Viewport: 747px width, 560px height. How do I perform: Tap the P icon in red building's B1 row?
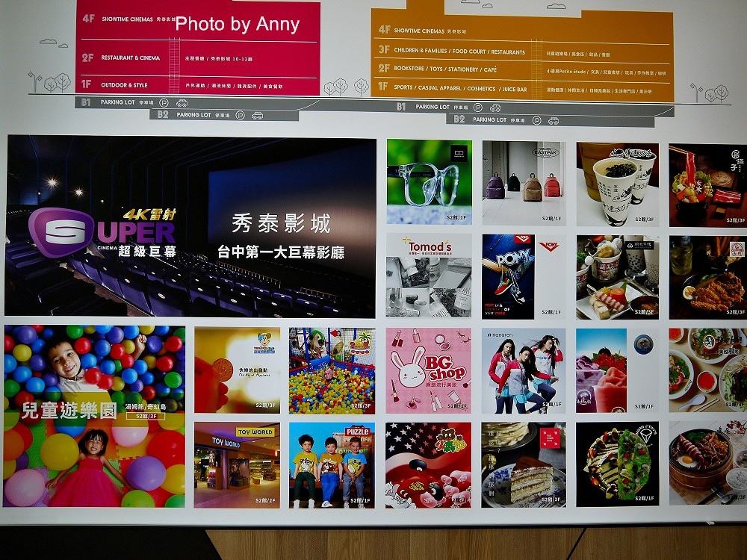[164, 103]
